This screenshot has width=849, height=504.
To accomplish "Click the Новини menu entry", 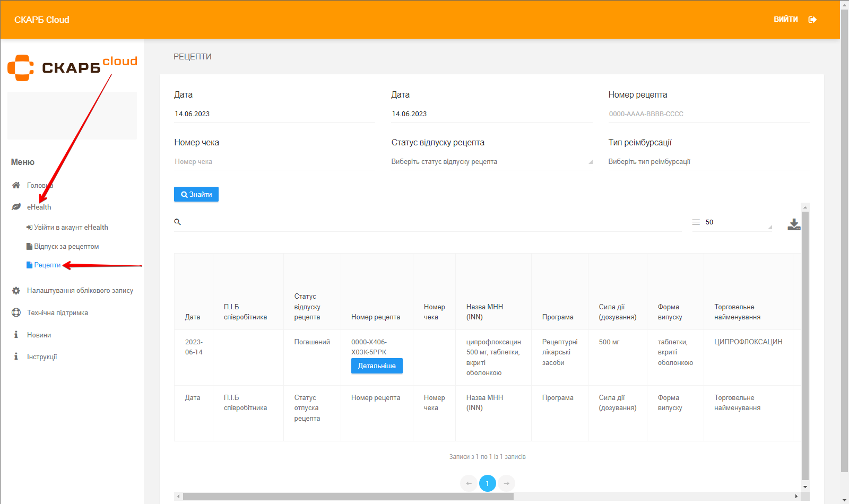I will tap(39, 335).
